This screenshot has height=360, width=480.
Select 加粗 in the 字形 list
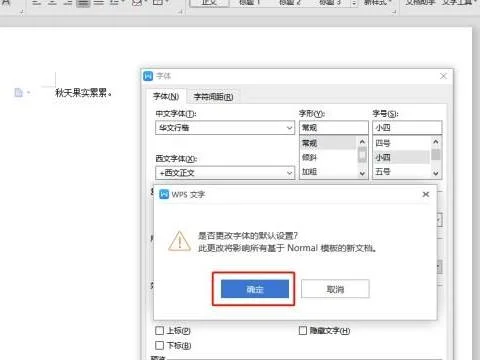pos(328,172)
